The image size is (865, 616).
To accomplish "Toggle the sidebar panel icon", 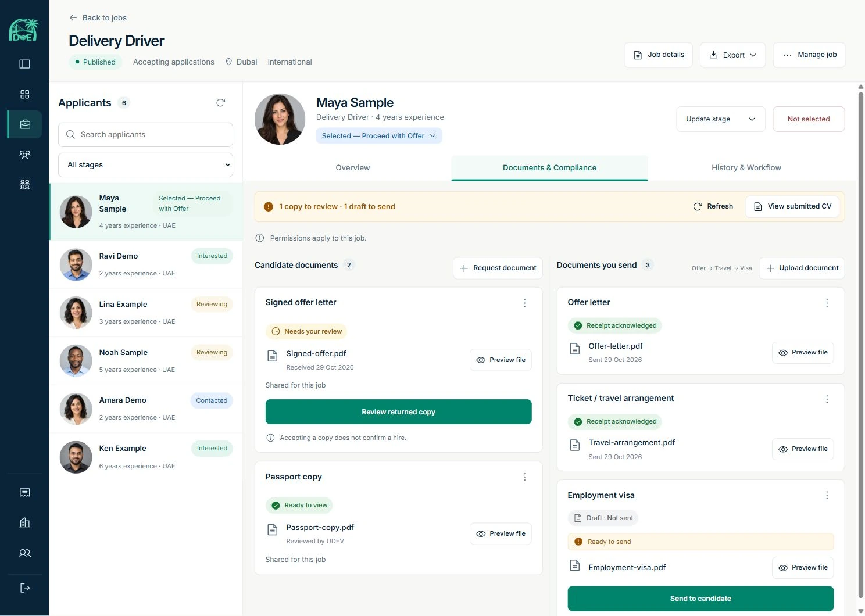I will coord(24,64).
